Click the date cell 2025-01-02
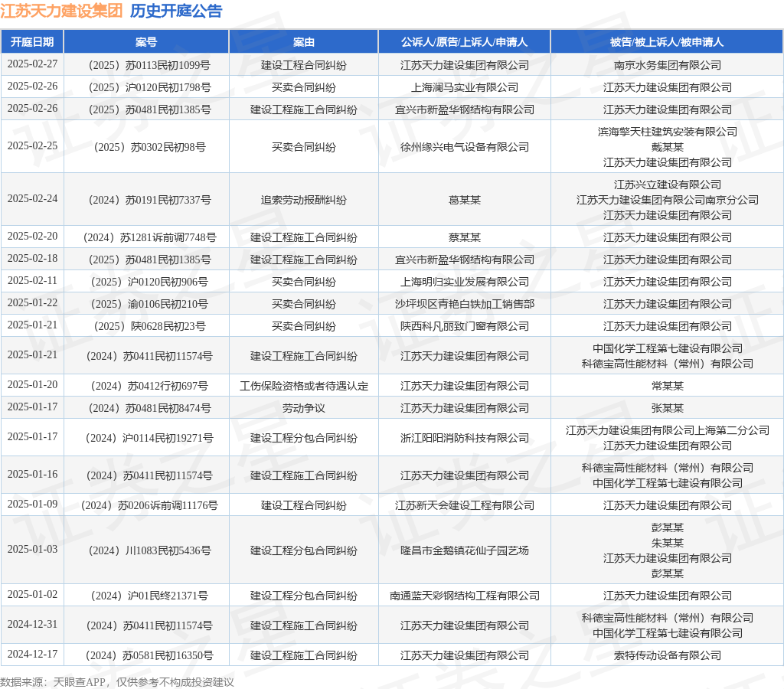 coord(32,595)
